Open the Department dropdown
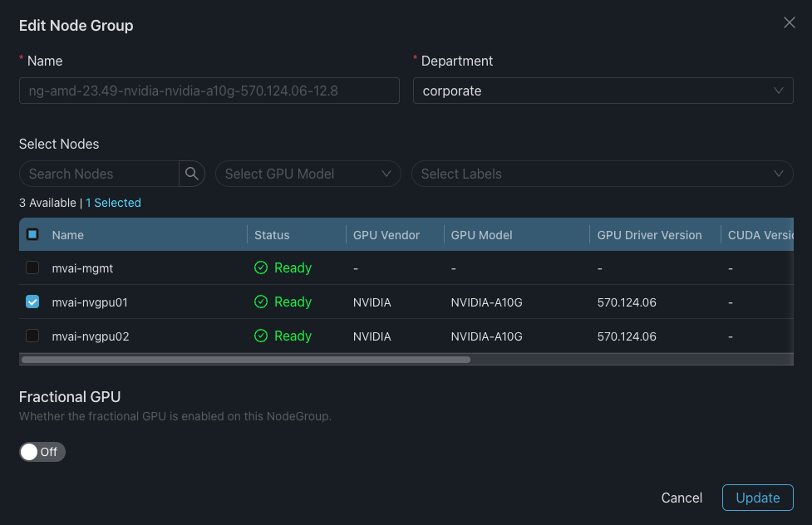This screenshot has height=525, width=812. (603, 91)
